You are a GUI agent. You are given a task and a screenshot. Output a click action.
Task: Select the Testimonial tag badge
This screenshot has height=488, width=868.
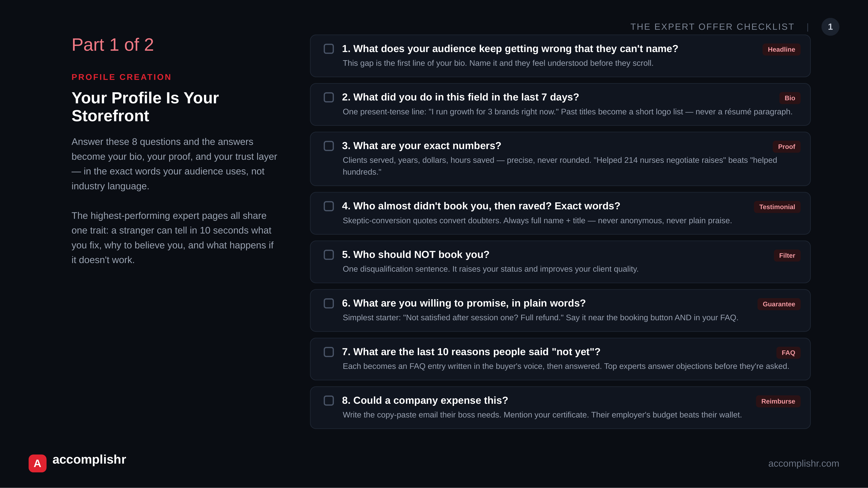[x=777, y=207]
